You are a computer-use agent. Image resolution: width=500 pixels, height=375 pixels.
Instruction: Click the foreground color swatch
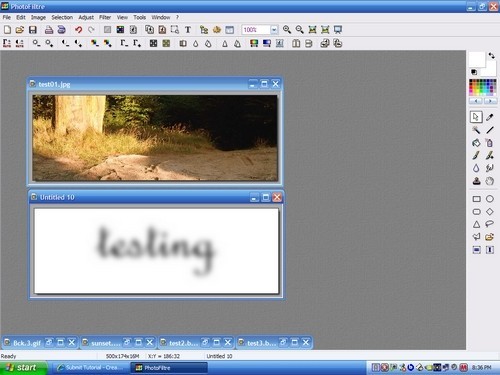point(477,60)
